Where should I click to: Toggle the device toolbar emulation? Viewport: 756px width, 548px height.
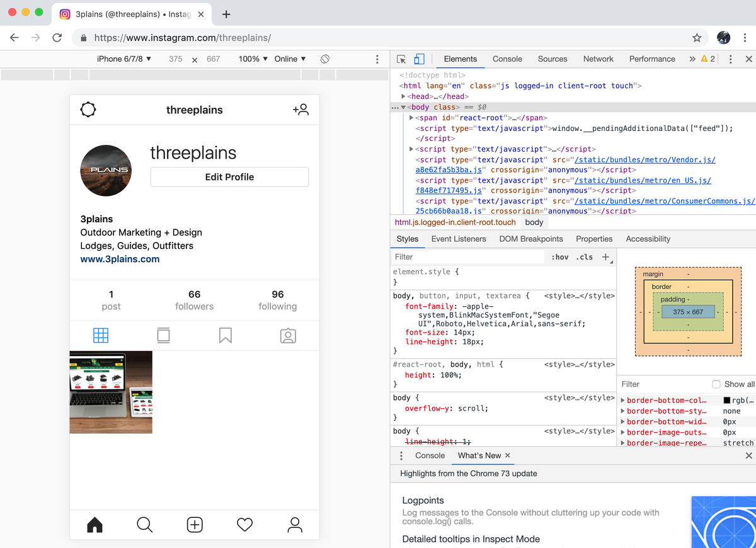(x=419, y=59)
